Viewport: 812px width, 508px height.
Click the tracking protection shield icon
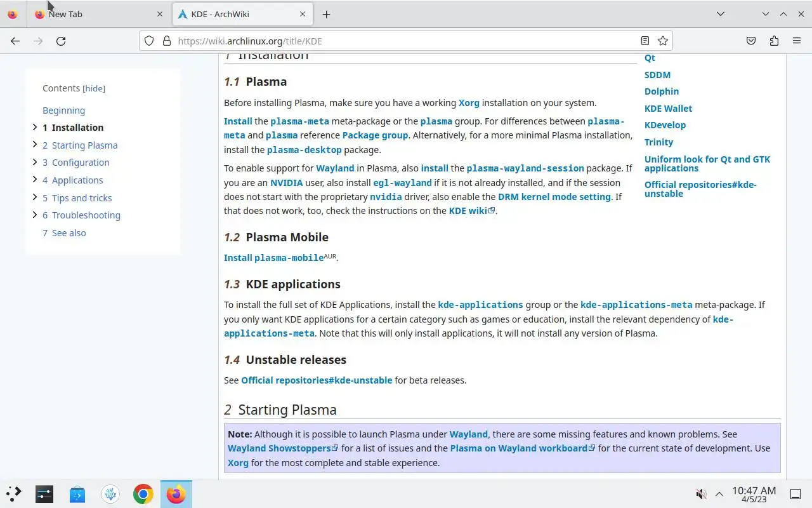pyautogui.click(x=149, y=41)
